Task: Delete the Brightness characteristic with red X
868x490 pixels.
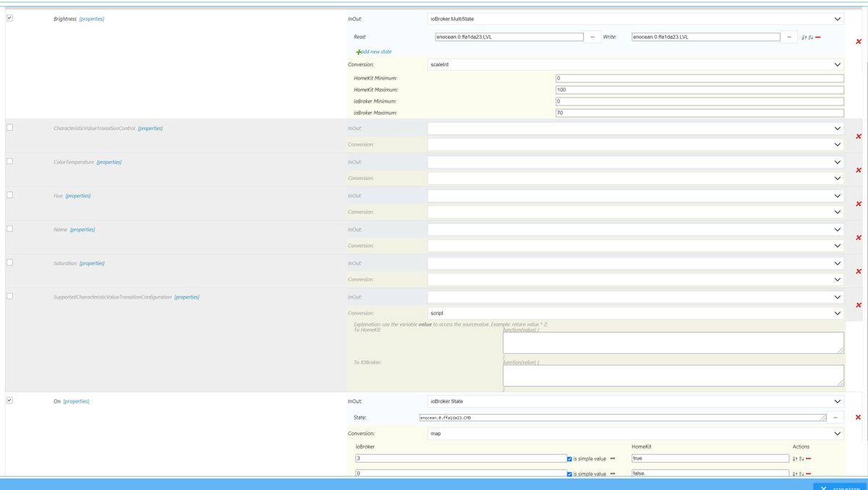Action: click(x=858, y=41)
